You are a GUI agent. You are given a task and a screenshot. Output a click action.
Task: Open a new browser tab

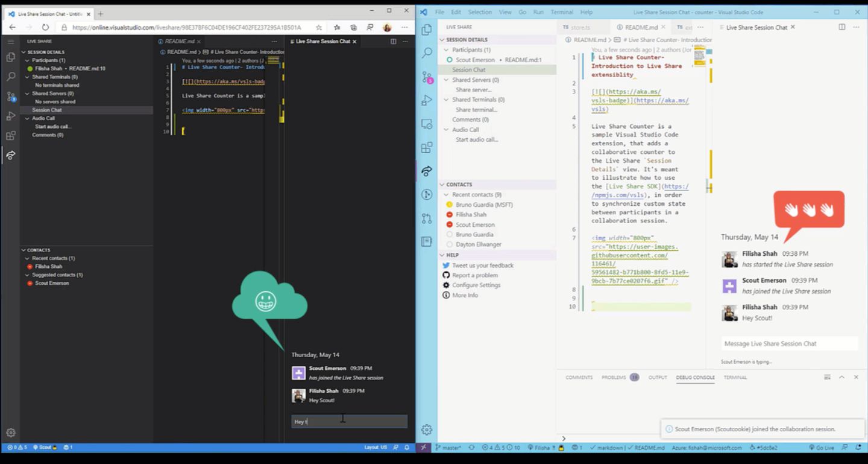click(x=101, y=13)
